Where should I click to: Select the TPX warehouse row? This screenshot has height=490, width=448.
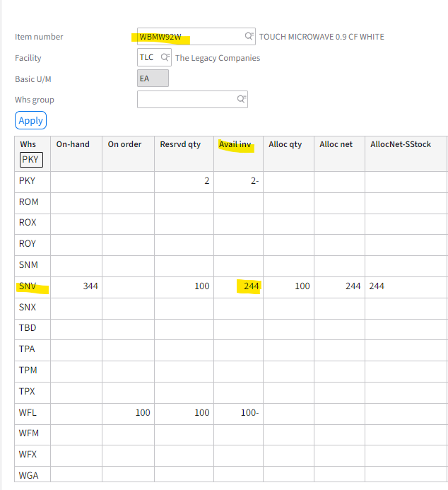(x=230, y=393)
